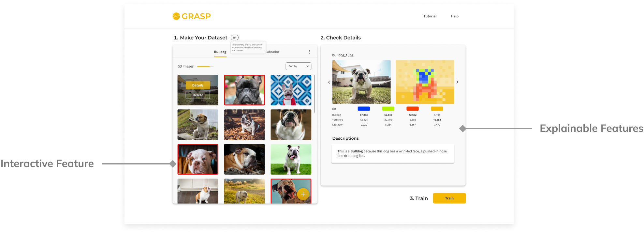Click the Yorkshire value 12.424
Screen dimensions: 644x233
(x=364, y=120)
